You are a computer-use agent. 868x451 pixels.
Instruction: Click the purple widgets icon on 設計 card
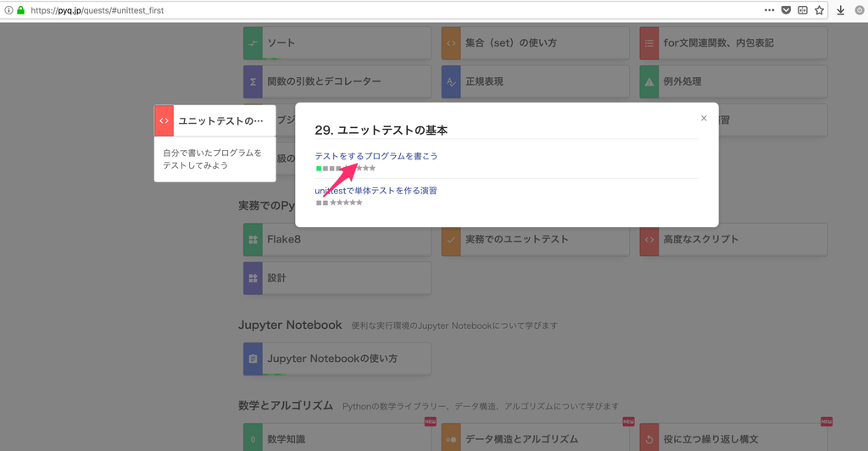[x=253, y=278]
